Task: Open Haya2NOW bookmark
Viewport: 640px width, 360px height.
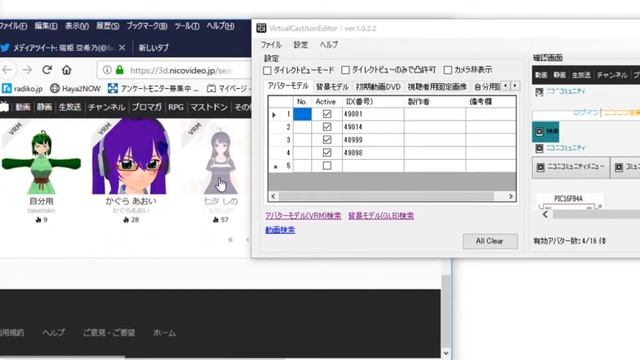Action: pyautogui.click(x=76, y=88)
